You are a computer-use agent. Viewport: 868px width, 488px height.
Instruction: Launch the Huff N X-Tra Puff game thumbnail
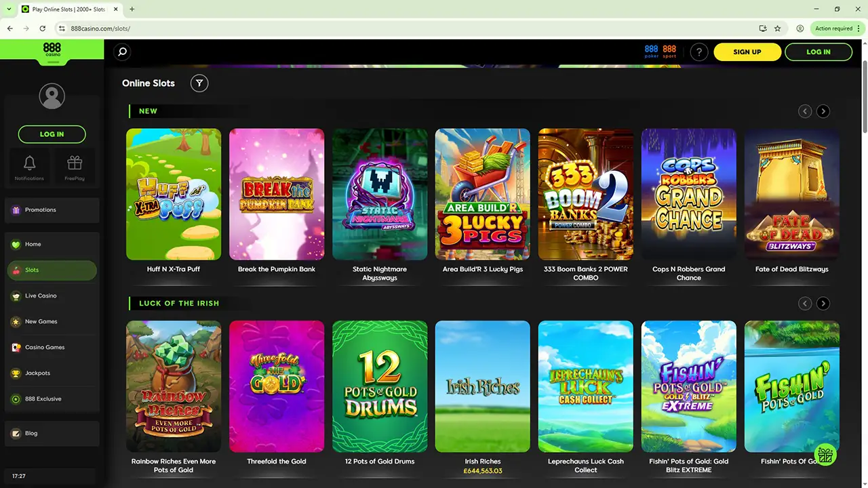point(174,195)
